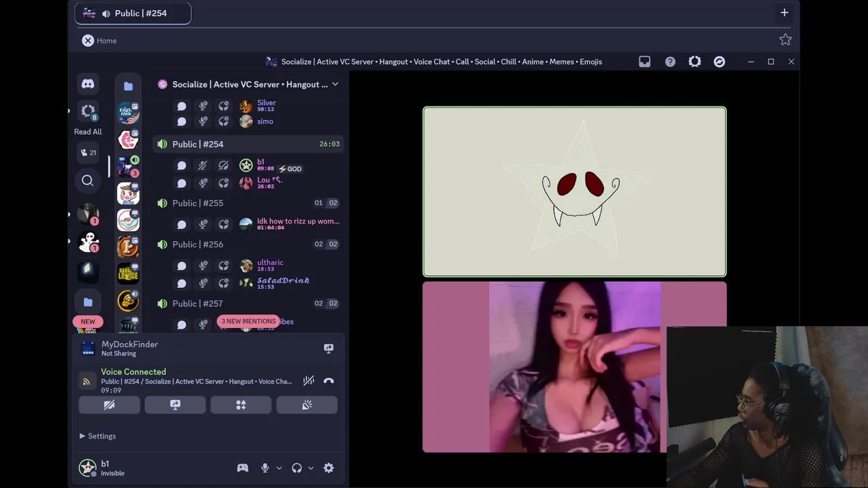Select user SaladDrink in voice list
This screenshot has width=868, height=488.
pyautogui.click(x=283, y=280)
